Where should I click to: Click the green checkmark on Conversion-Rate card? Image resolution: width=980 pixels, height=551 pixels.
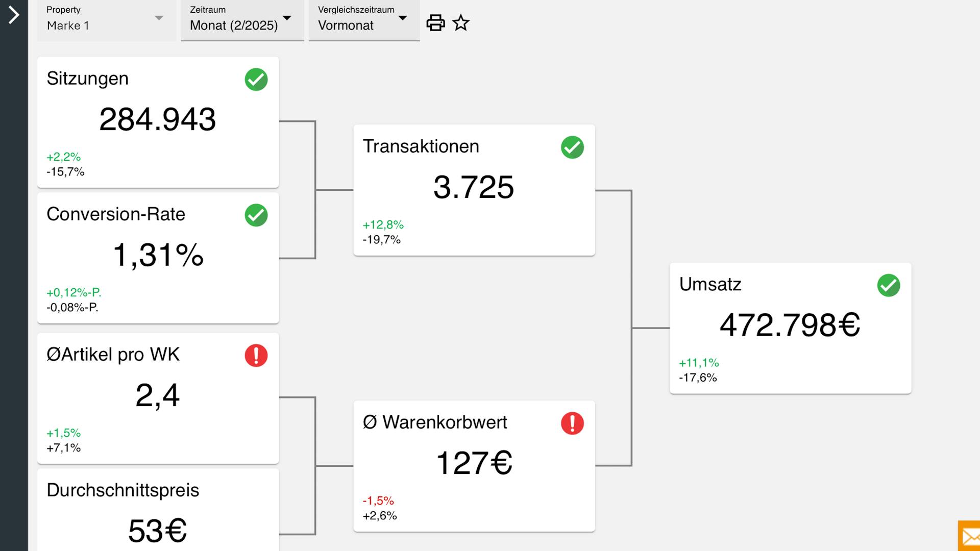coord(256,215)
